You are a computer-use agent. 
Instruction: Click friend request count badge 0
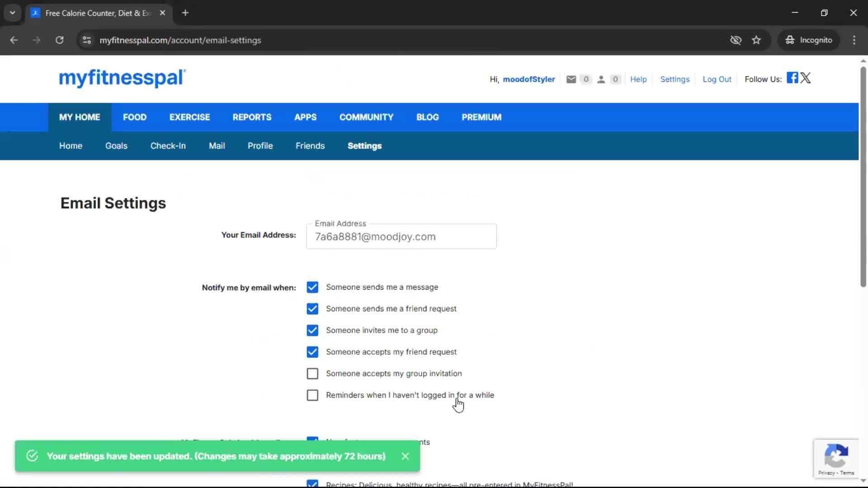point(615,80)
